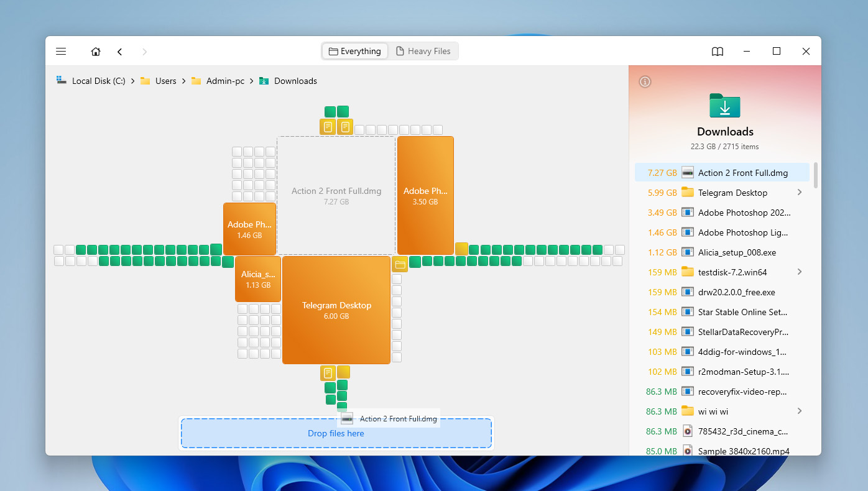Go to Admin-pc in the breadcrumb
Viewport: 868px width, 491px height.
tap(218, 81)
